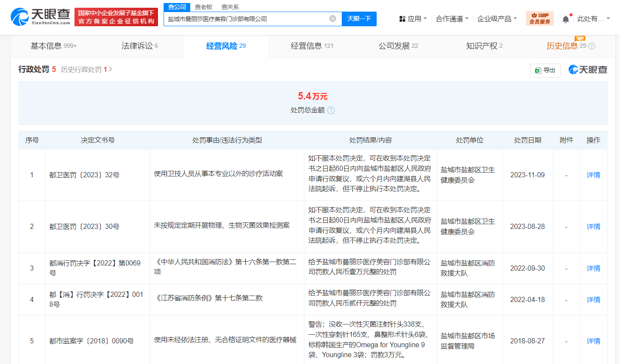Click the 处罚结果/内容 column header

click(371, 140)
